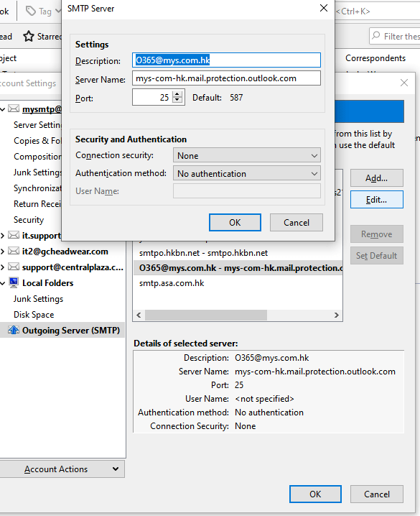Click the Filter these messages search box
This screenshot has height=516, width=420.
pos(395,36)
